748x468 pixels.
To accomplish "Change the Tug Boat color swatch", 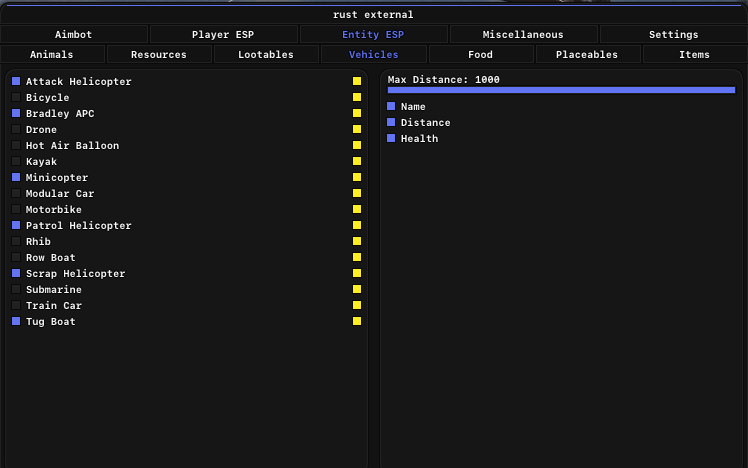I will 357,321.
